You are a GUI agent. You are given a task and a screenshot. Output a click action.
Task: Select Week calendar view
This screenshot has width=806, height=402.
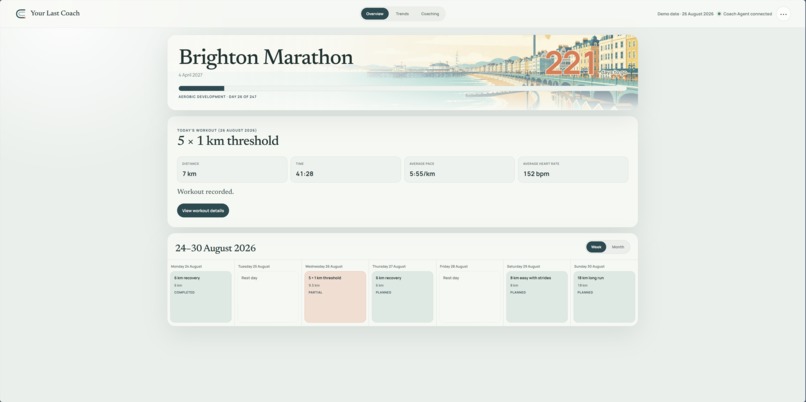[596, 247]
